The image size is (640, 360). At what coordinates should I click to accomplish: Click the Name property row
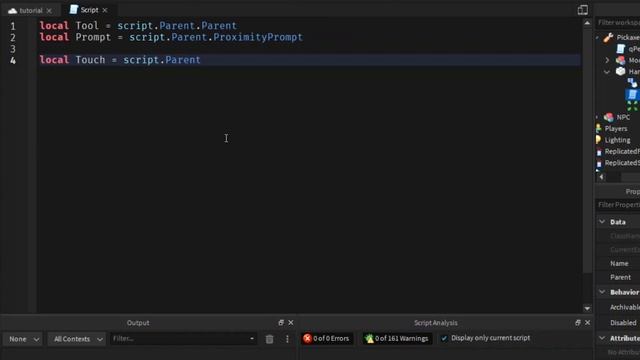pos(618,263)
